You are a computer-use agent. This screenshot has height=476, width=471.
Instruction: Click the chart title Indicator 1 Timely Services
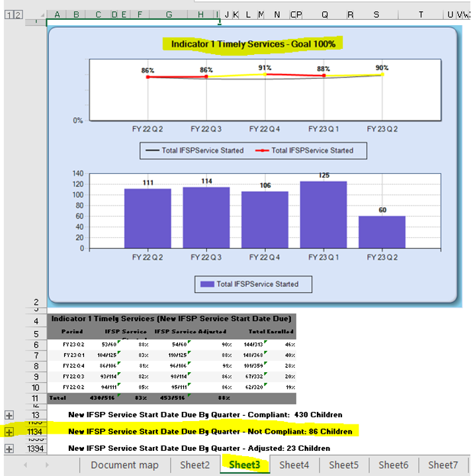(x=253, y=44)
